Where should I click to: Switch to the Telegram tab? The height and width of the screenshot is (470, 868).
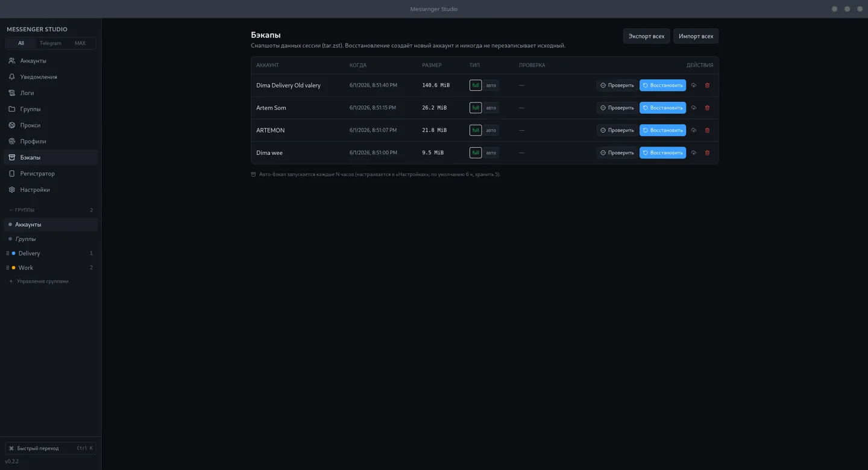coord(51,43)
